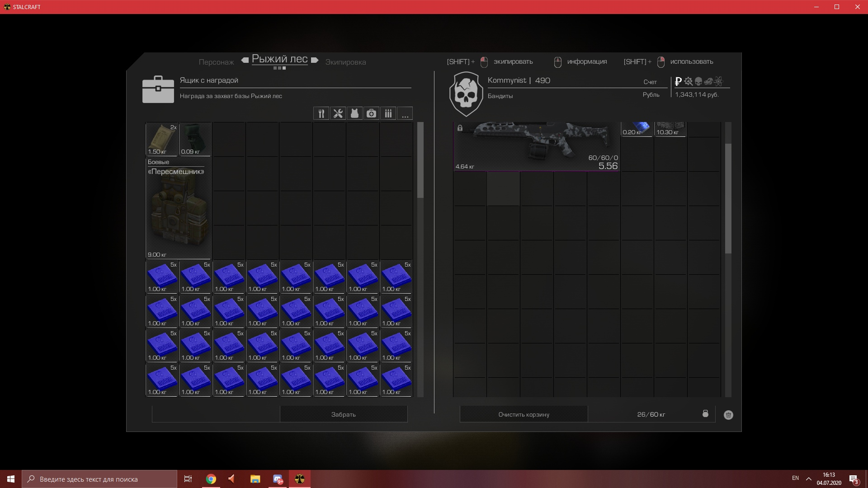Screen dimensions: 868x488
Task: Open File Explorer from taskbar
Action: (255, 479)
